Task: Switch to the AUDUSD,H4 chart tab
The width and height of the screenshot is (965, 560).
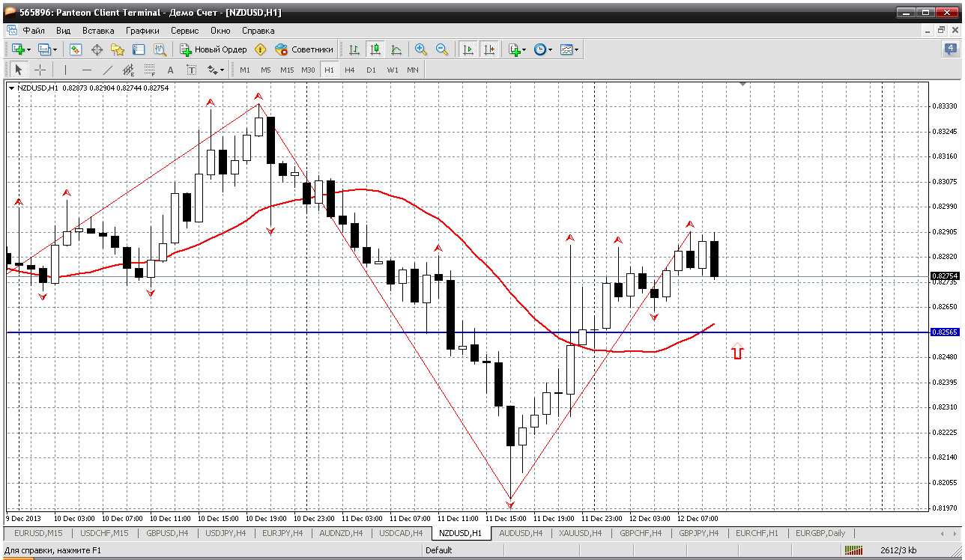Action: [521, 533]
